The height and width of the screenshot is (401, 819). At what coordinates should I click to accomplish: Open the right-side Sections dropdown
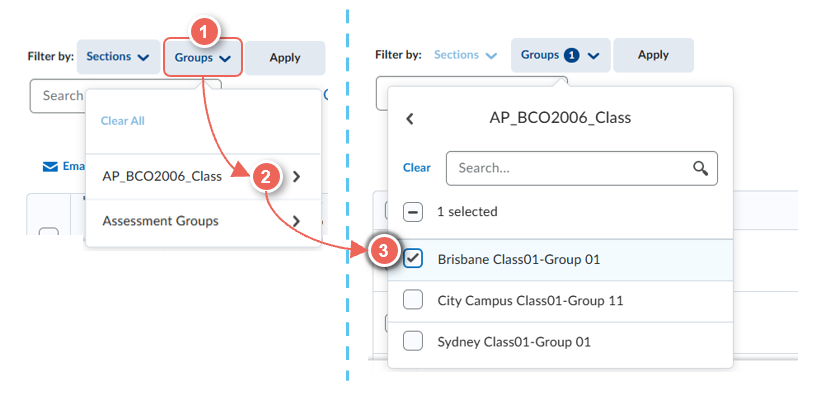point(465,55)
